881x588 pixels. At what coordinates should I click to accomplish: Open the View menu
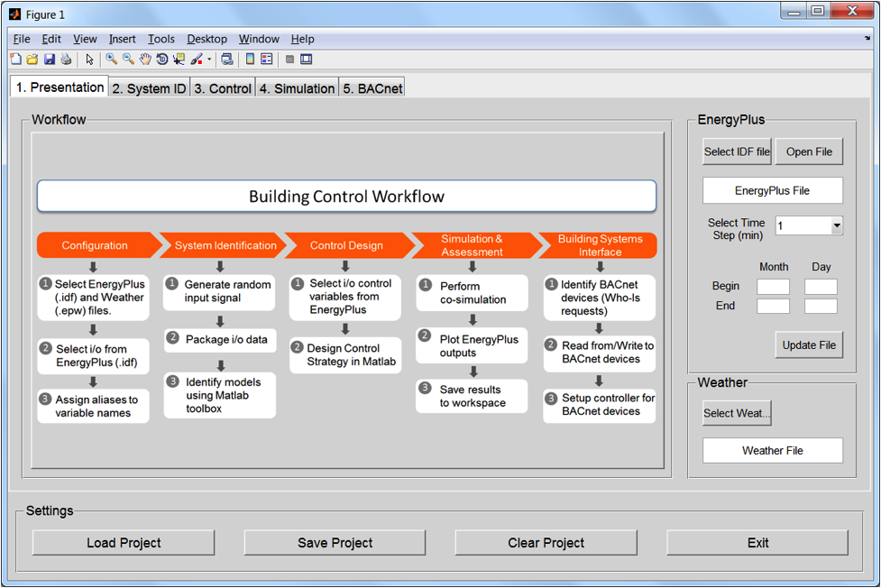[x=85, y=39]
